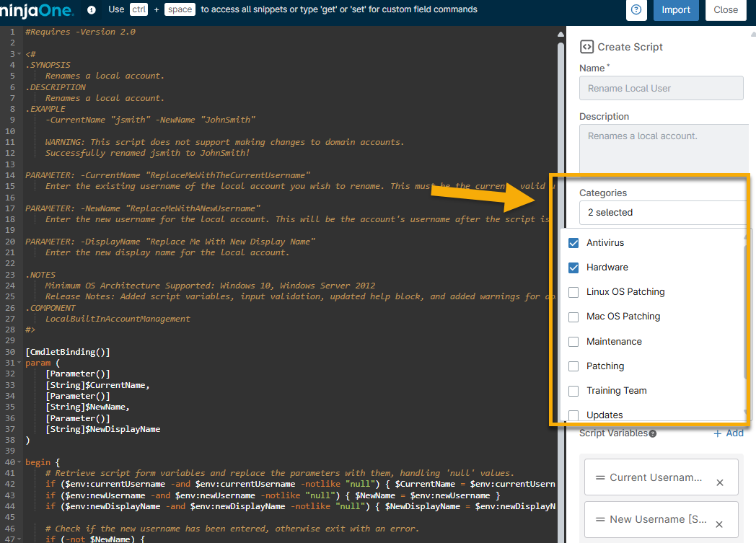Uncheck the Hardware category
Viewport: 756px width, 543px height.
[x=573, y=268]
